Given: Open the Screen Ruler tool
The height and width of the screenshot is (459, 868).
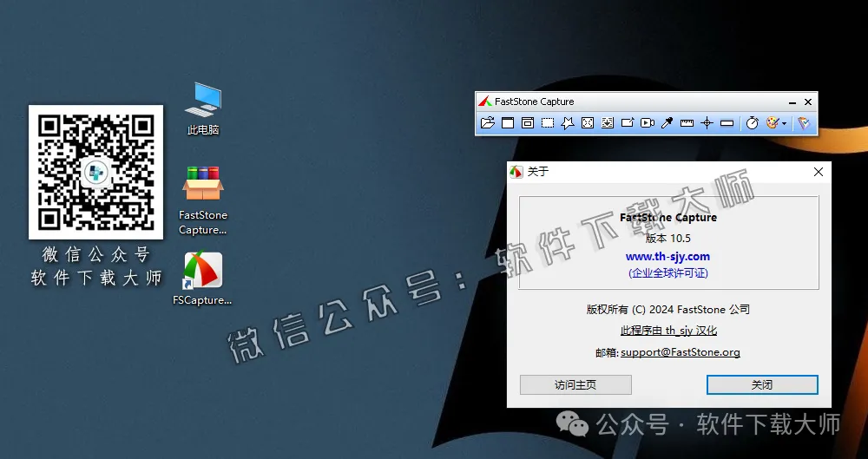Looking at the screenshot, I should coord(687,123).
